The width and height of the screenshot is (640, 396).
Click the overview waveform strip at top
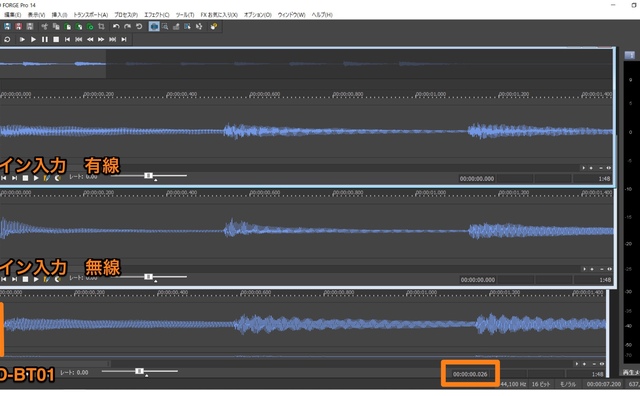click(x=306, y=64)
